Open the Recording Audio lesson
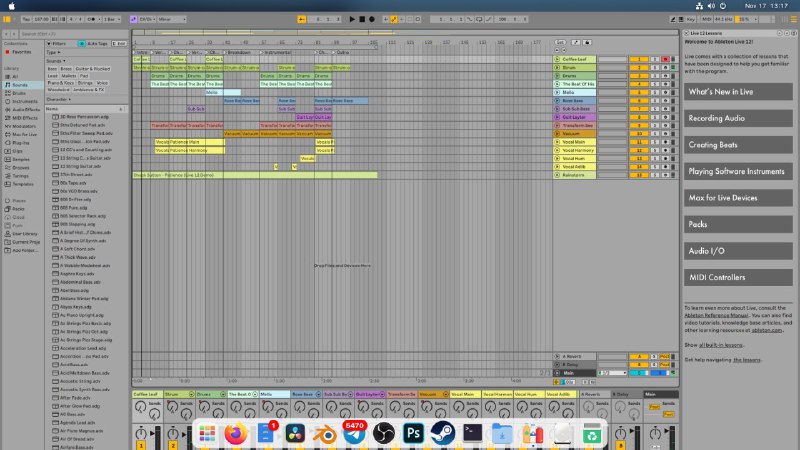 point(738,118)
